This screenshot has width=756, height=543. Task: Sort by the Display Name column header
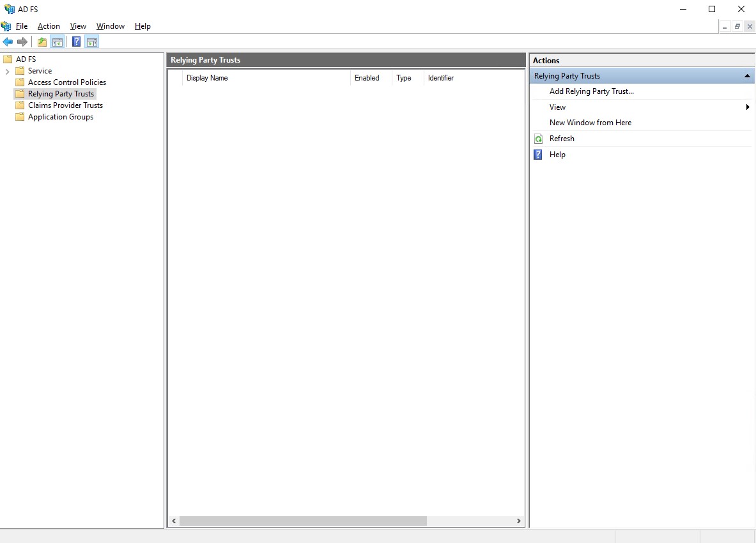tap(206, 77)
